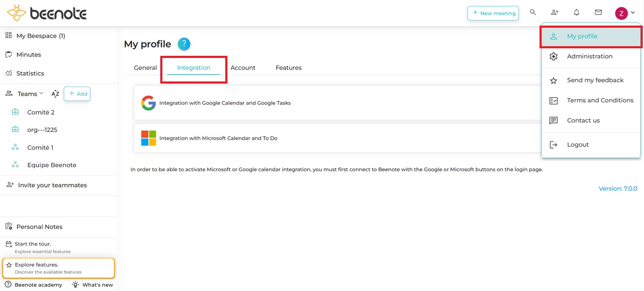Switch to the Account tab
This screenshot has width=644, height=291.
pos(243,68)
